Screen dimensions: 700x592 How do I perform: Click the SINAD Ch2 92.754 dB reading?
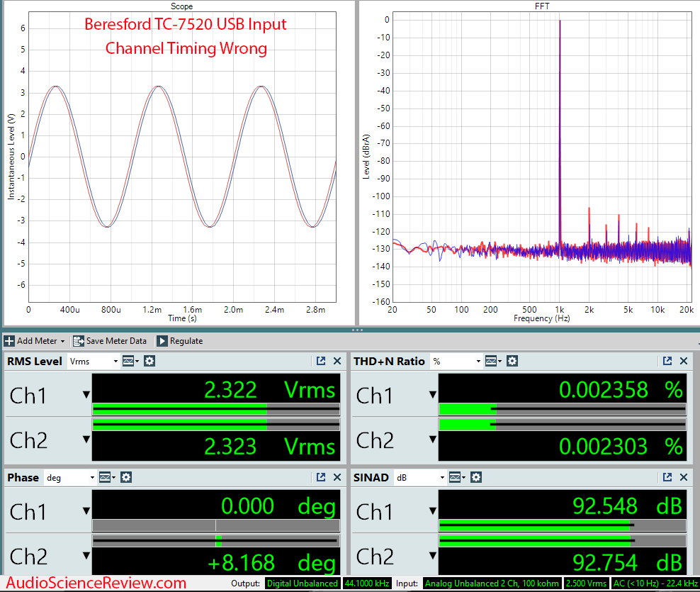[x=627, y=562]
